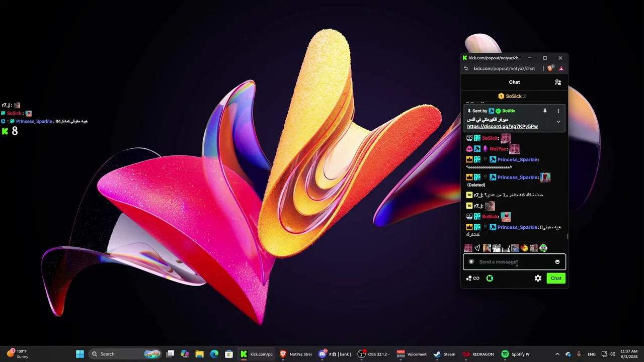This screenshot has width=644, height=362.
Task: Open channel points infinity icon
Action: point(472,278)
